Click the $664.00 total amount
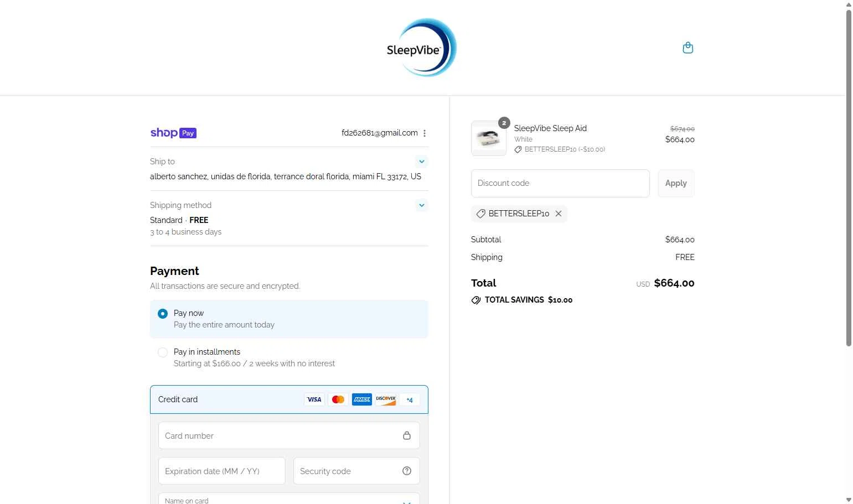The width and height of the screenshot is (853, 504). 674,283
